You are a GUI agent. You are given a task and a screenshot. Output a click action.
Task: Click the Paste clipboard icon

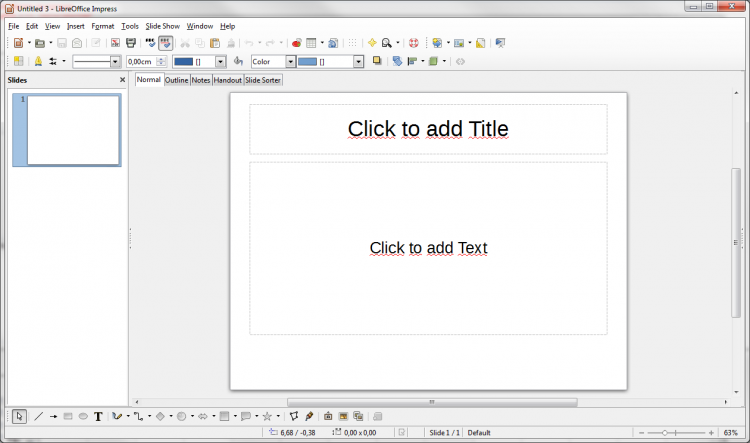coord(215,43)
